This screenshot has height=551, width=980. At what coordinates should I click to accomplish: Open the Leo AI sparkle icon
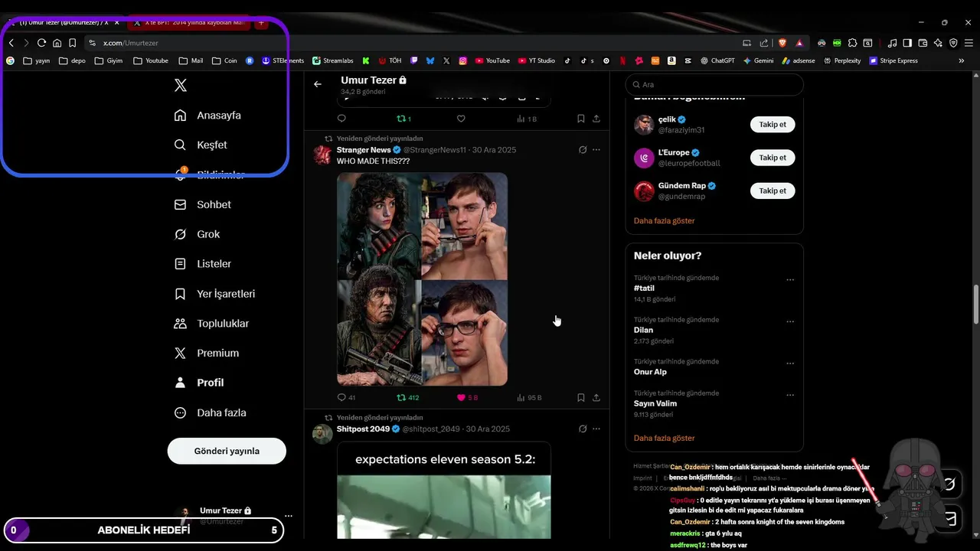point(938,43)
